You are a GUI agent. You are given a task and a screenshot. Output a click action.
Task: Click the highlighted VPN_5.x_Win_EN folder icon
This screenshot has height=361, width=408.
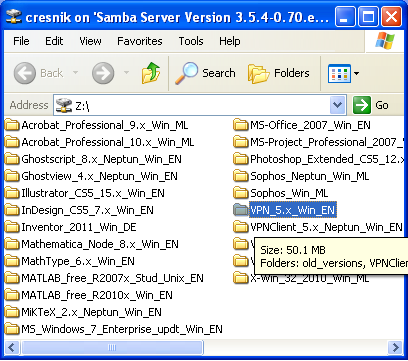(241, 210)
